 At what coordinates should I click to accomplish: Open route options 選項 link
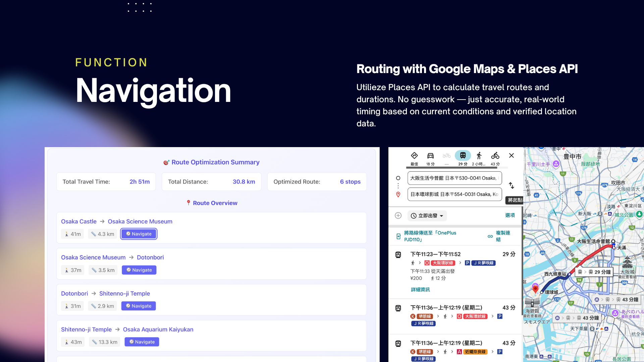click(x=510, y=216)
